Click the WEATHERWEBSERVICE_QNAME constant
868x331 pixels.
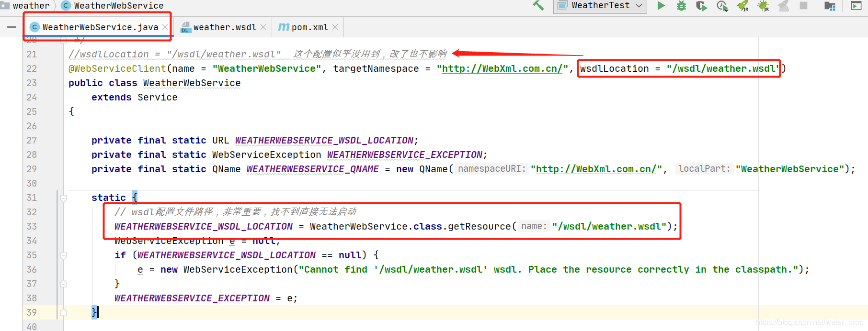click(x=313, y=169)
